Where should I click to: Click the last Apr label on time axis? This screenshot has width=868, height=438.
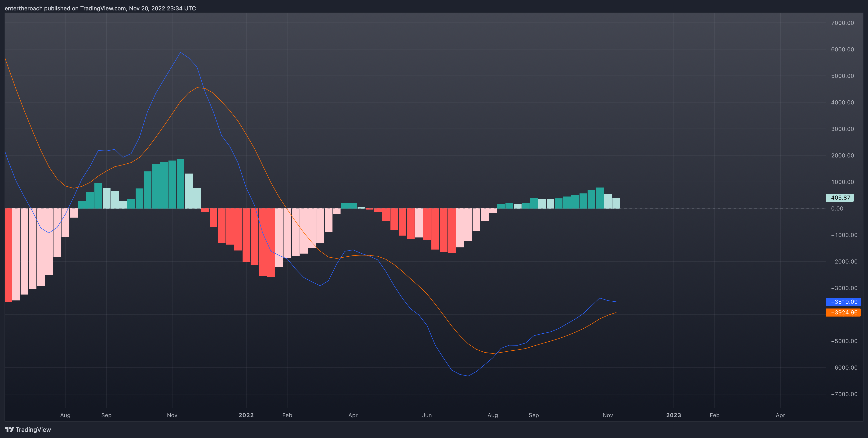tap(780, 415)
